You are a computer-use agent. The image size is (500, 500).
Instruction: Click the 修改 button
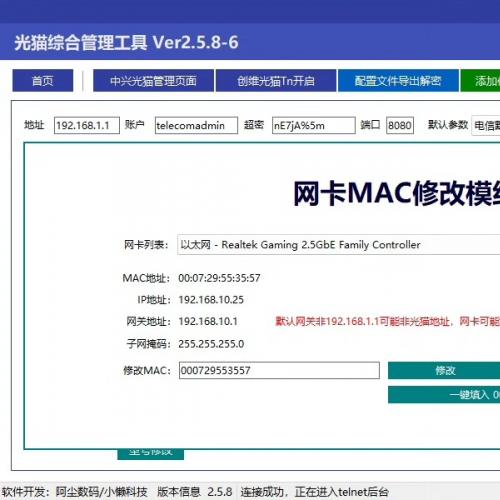click(x=444, y=370)
